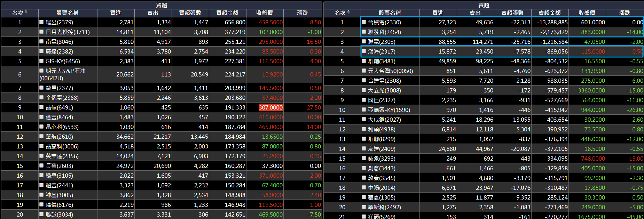Click the 賣超金額 column header

(x=550, y=13)
